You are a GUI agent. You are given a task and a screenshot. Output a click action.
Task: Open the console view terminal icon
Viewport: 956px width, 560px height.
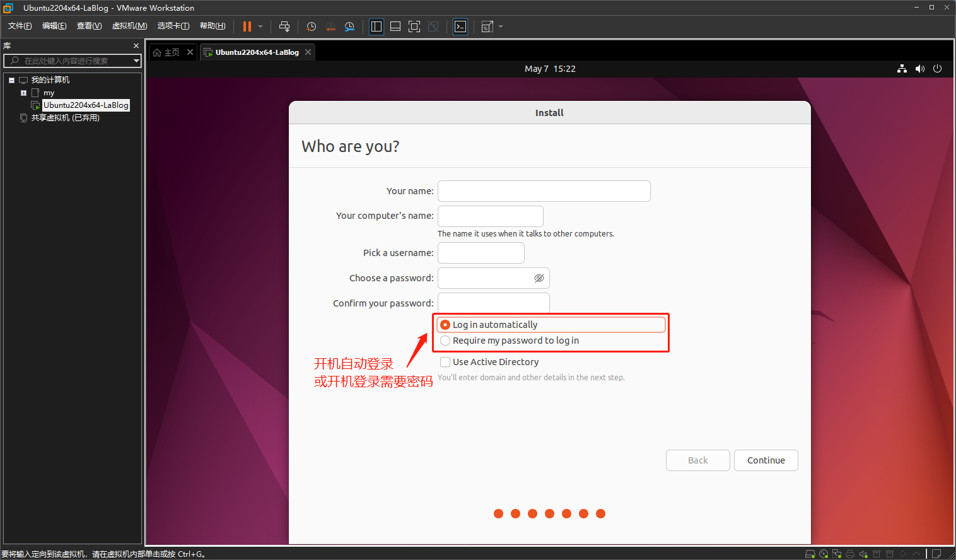(x=460, y=26)
